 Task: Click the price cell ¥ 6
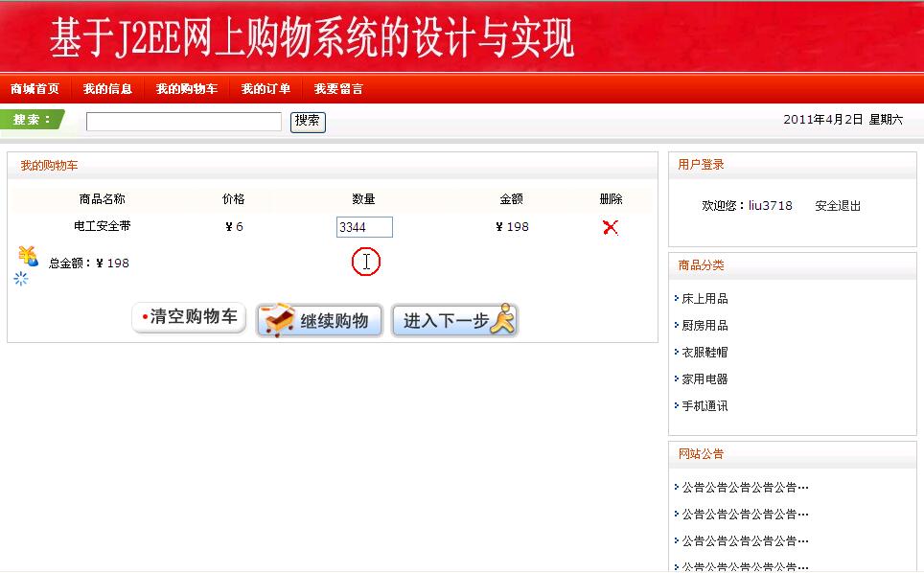click(x=234, y=227)
